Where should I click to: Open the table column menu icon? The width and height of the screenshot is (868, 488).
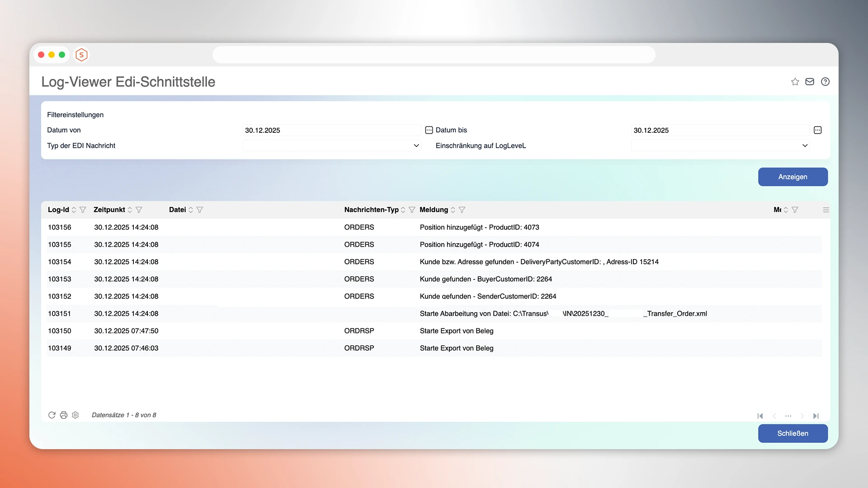(826, 210)
